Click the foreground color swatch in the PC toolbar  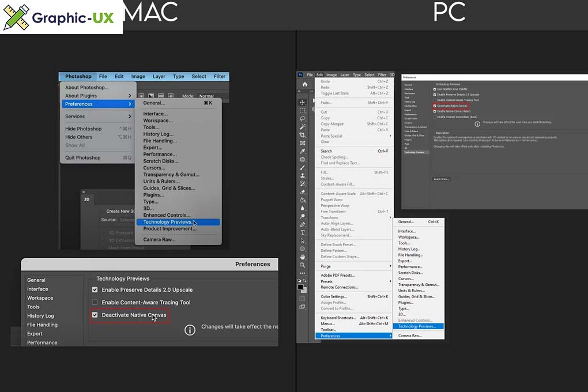pos(300,287)
